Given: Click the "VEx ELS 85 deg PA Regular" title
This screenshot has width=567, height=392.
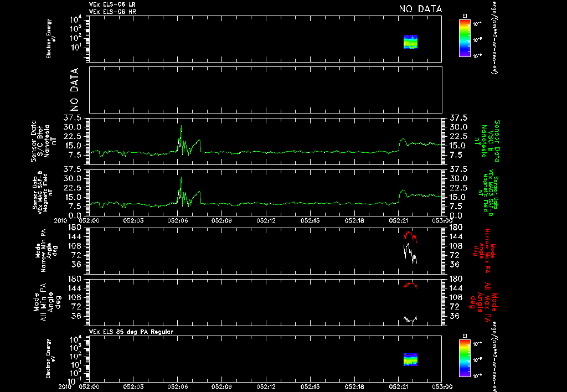Looking at the screenshot, I should coord(131,332).
